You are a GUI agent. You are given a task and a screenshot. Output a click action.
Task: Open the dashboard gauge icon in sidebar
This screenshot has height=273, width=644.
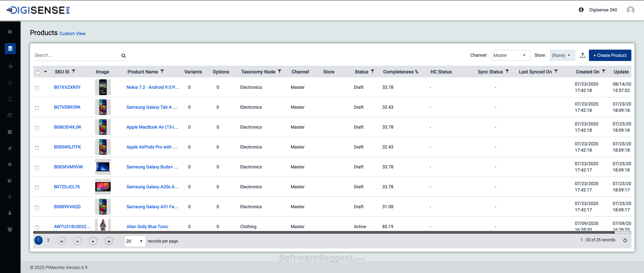10,32
